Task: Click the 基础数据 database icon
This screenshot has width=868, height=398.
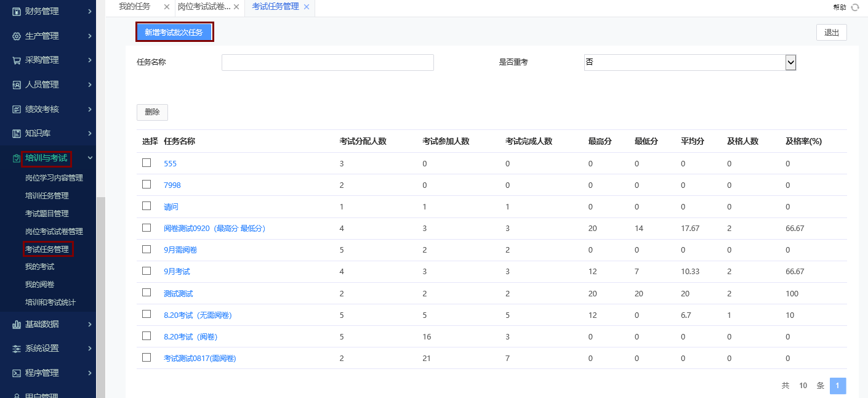Action: point(16,324)
